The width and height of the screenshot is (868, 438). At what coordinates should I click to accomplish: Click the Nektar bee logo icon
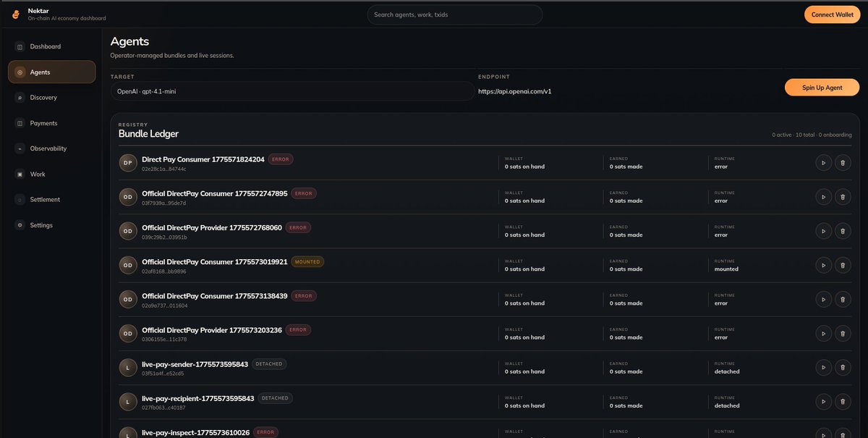coord(15,14)
